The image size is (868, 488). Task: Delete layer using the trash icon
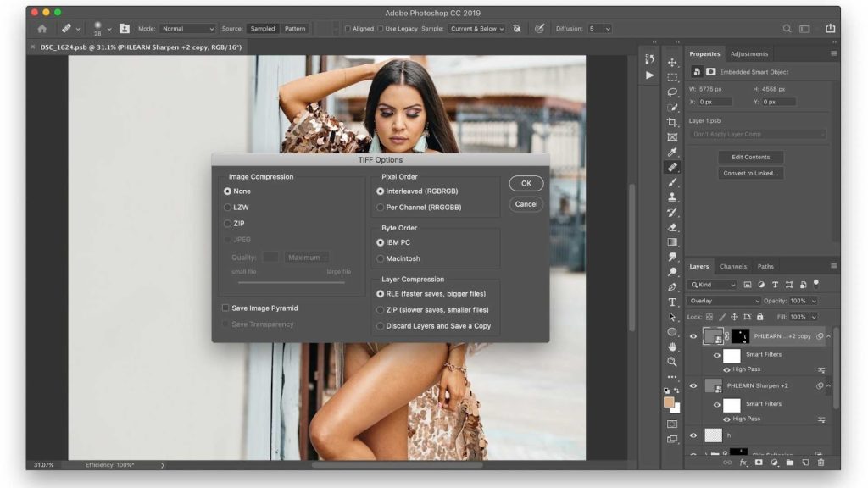[821, 463]
